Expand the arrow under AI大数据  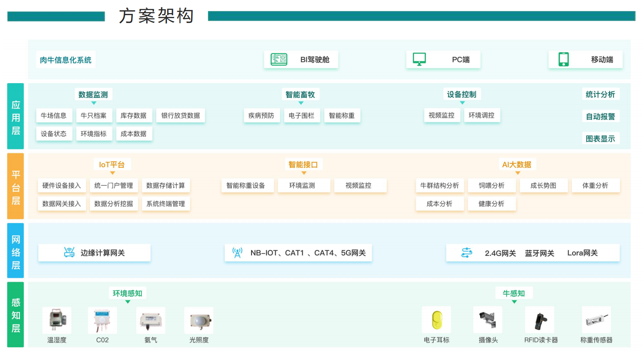click(518, 173)
